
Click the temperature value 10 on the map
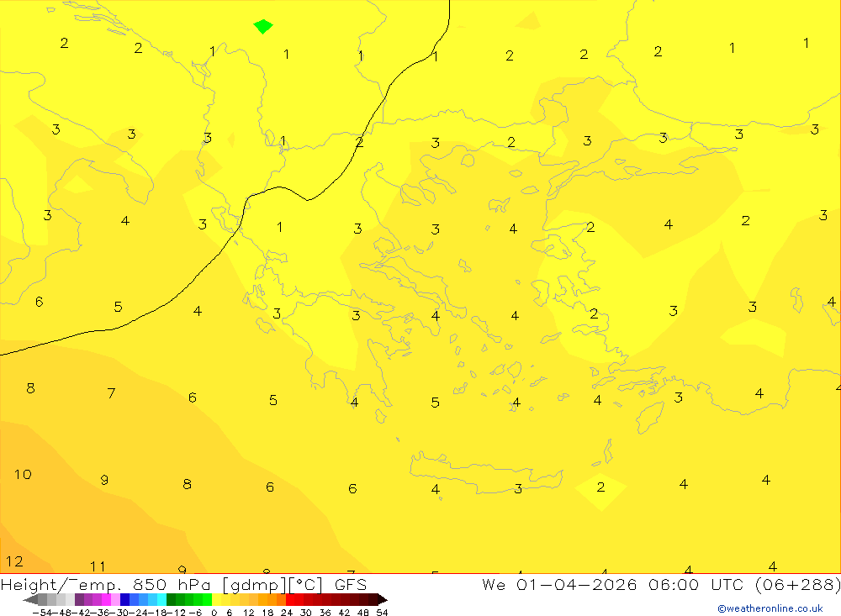coord(23,475)
